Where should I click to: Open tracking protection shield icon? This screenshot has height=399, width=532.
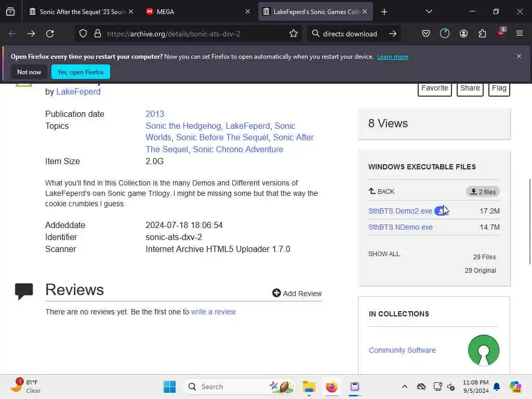83,34
